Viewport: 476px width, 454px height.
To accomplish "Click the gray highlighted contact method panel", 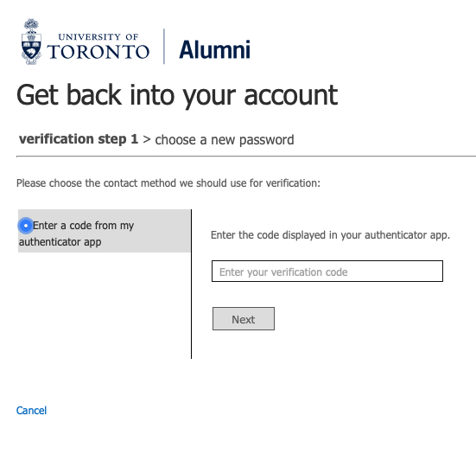I will (105, 231).
